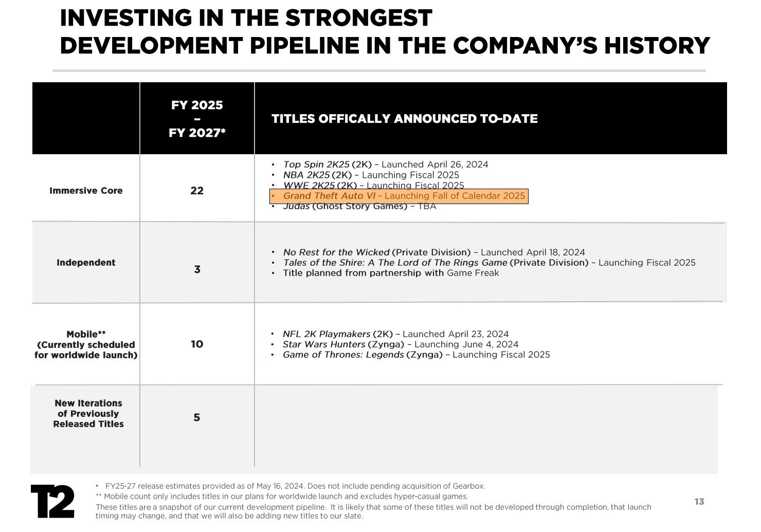Click the NBA 2K25 launch entry

coord(371,175)
